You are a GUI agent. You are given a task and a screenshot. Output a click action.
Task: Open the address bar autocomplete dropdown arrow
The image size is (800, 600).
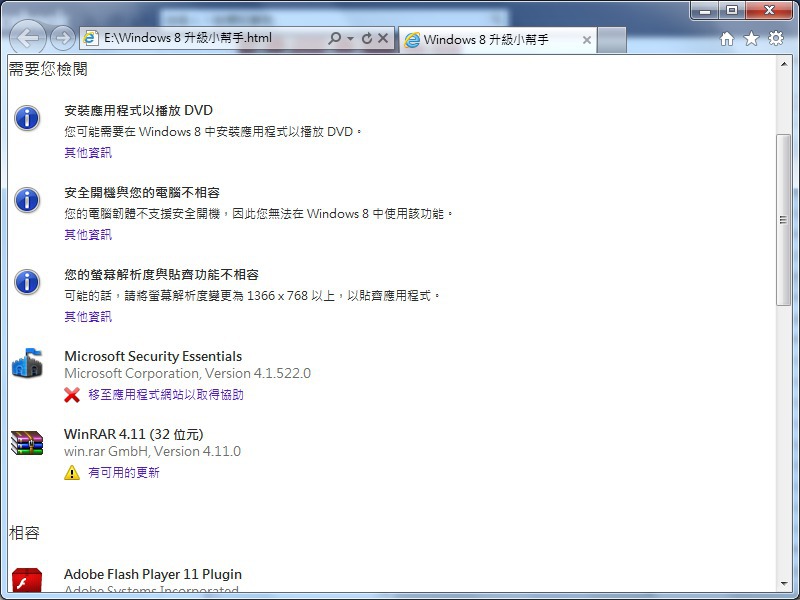point(350,38)
